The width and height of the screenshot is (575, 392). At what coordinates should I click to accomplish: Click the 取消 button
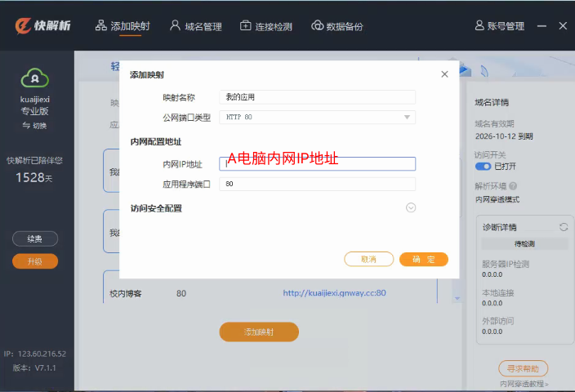369,259
